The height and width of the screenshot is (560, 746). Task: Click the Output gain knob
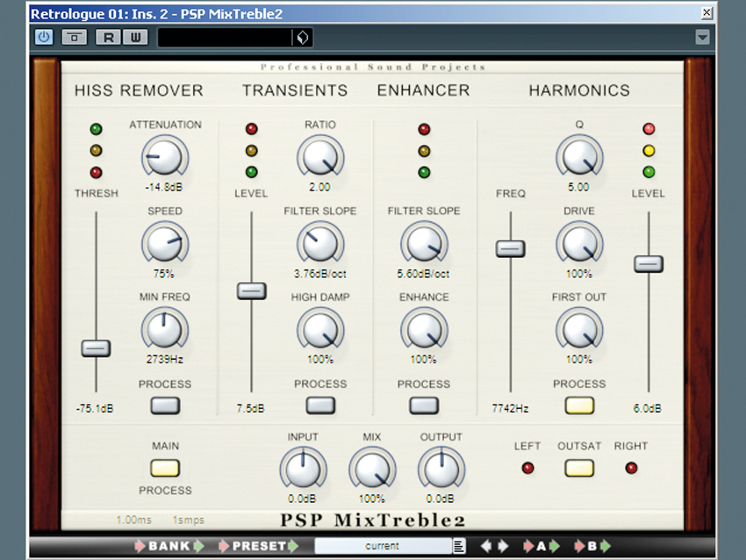click(x=441, y=469)
